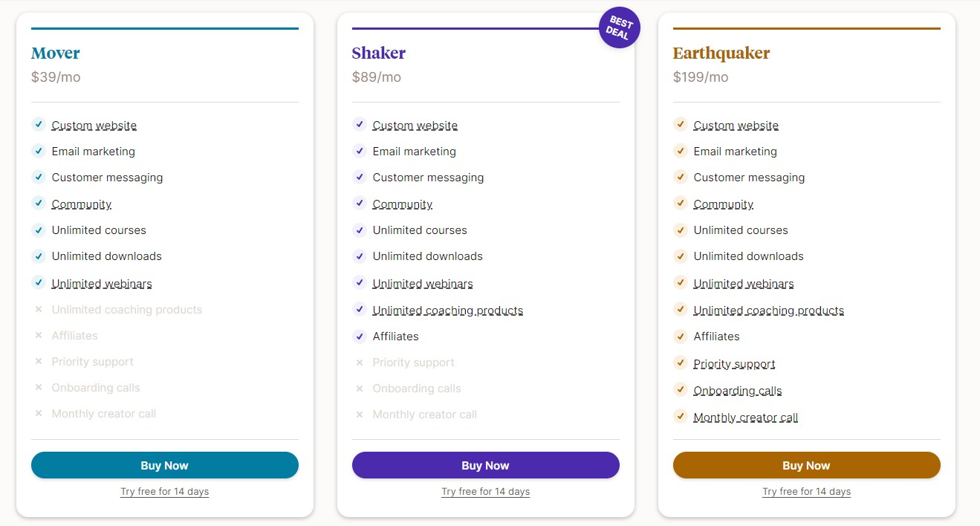Click the X icon next to Mover's Affiliates
980x526 pixels.
39,336
